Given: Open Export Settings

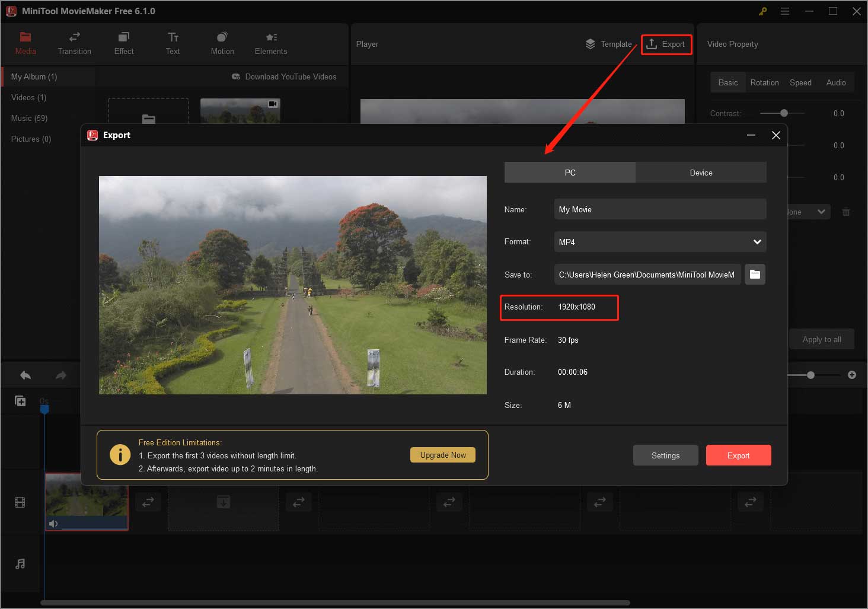Looking at the screenshot, I should pos(665,455).
